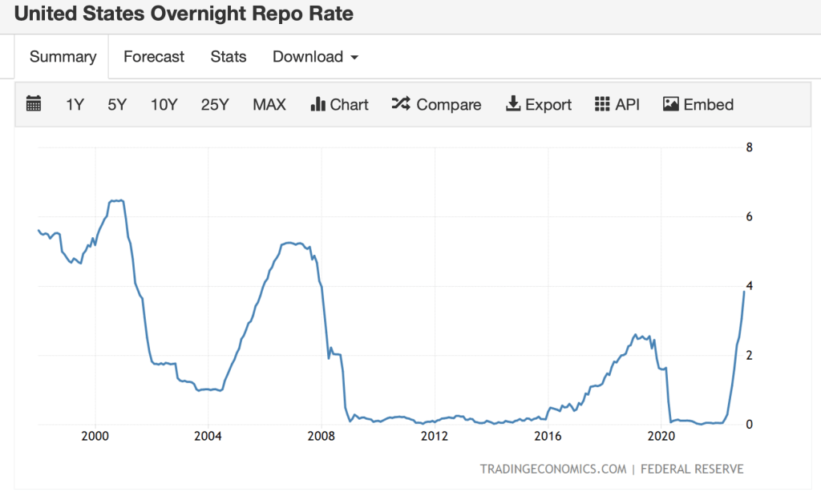The width and height of the screenshot is (821, 504).
Task: Open the Forecast tab
Action: 154,57
